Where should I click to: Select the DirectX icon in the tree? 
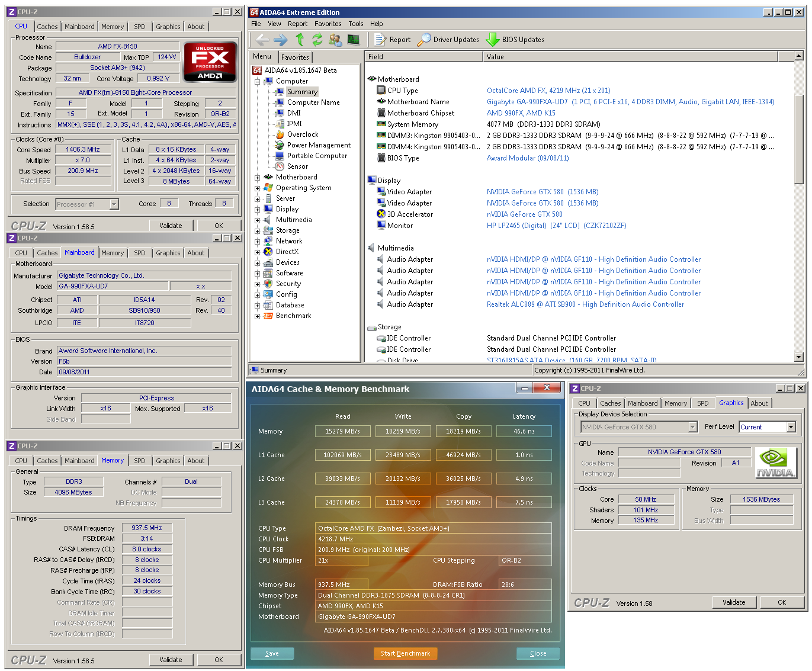click(268, 252)
